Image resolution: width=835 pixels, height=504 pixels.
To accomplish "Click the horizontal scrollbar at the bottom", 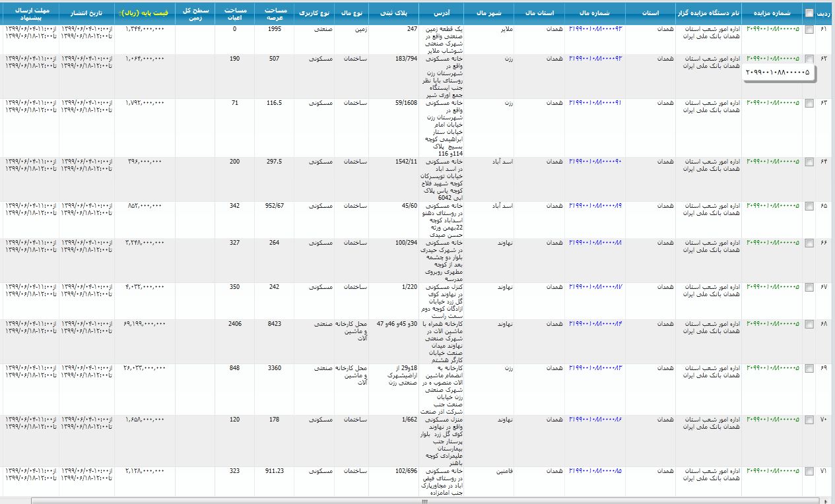I will coord(416,501).
